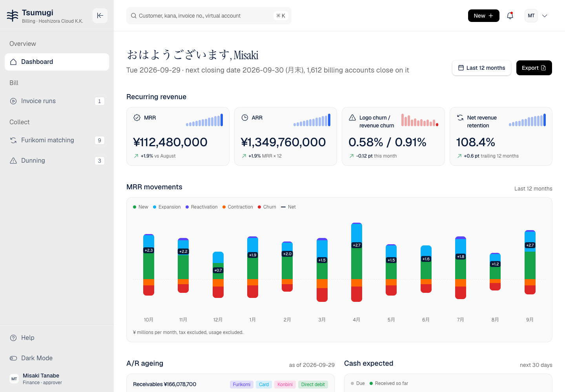The image size is (565, 392).
Task: Toggle the Expansion series in the legend
Action: coord(167,207)
